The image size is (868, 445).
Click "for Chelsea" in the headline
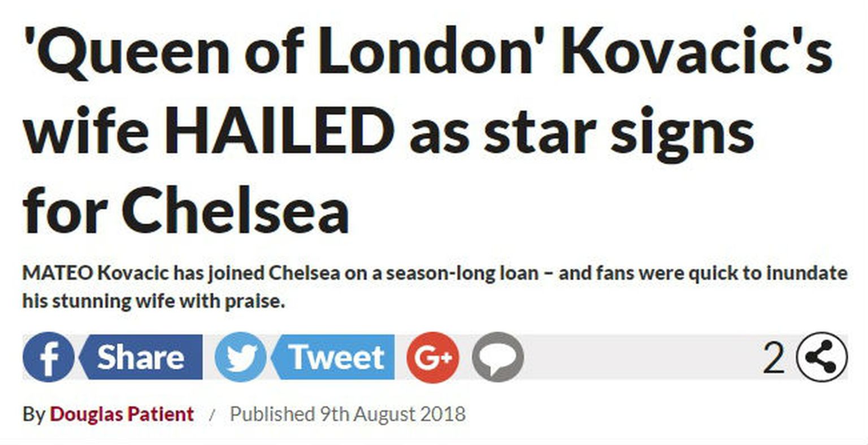(185, 212)
